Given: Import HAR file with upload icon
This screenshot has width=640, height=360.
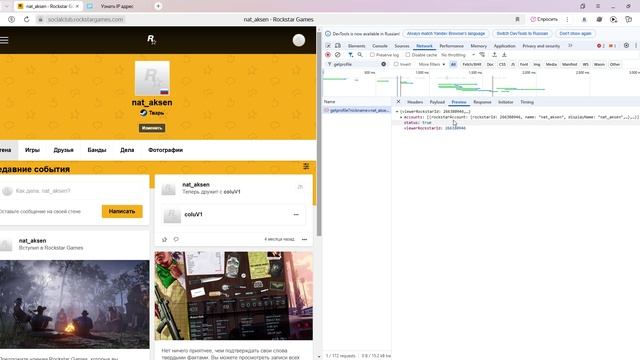Looking at the screenshot, I should click(494, 55).
